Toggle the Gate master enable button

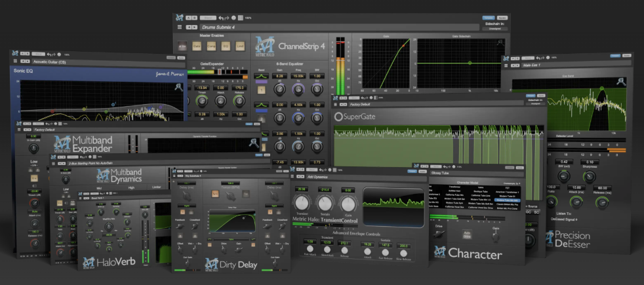(x=196, y=46)
